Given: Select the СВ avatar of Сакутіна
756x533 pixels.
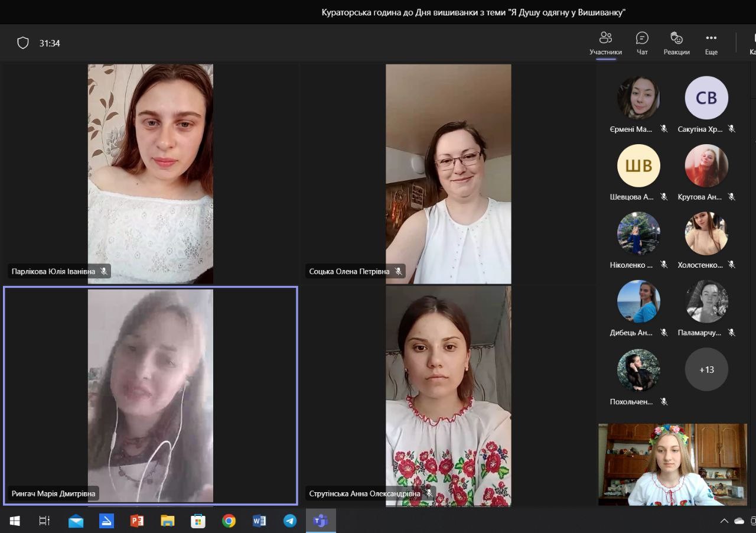Looking at the screenshot, I should (x=706, y=98).
